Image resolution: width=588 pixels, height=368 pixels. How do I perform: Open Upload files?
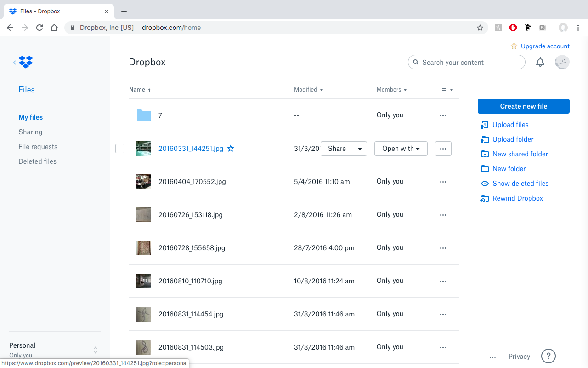coord(510,125)
